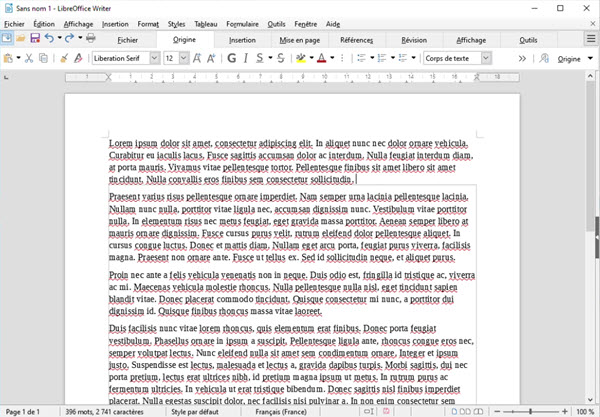Viewport: 600px width, 417px height.
Task: Click the Corps de texte paragraph style field
Action: pos(452,58)
